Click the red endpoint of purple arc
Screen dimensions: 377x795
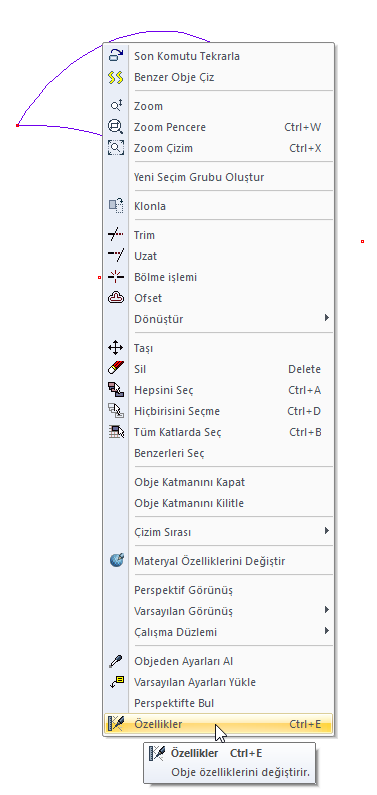[x=17, y=125]
